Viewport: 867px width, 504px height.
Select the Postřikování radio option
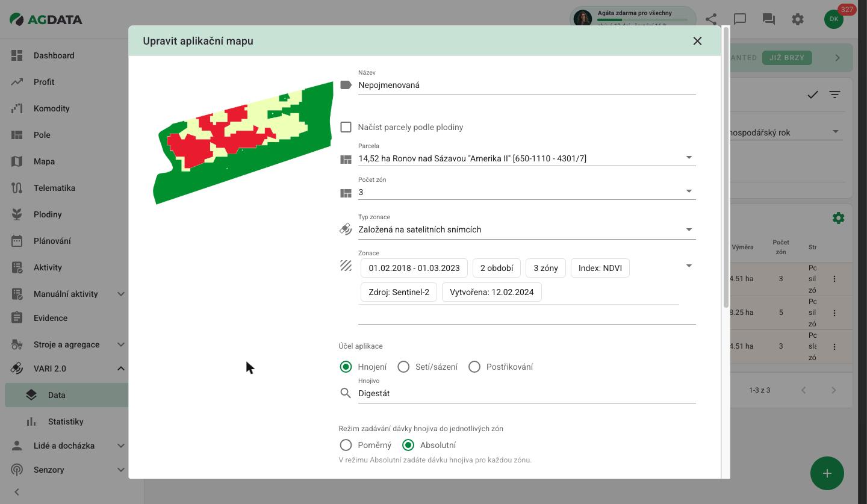coord(474,367)
